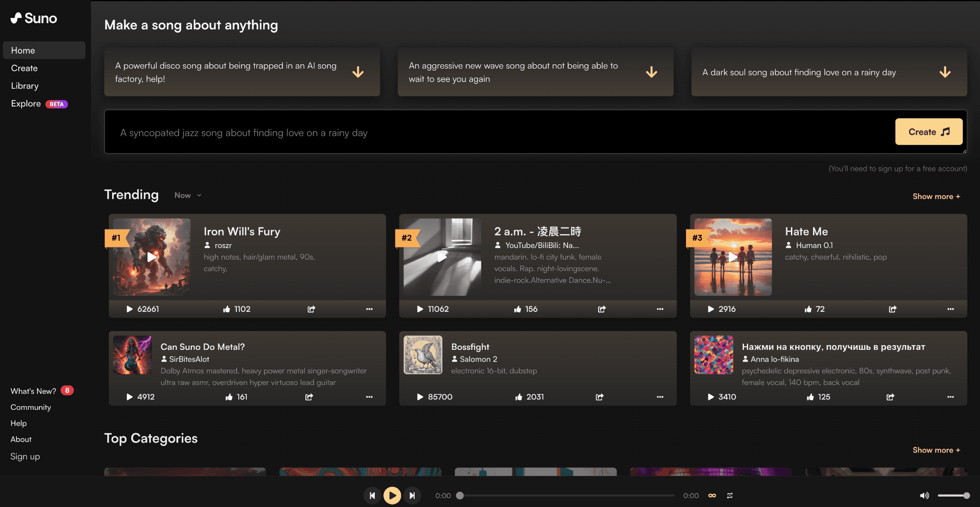Open more options for Anna lo-fikina song

(x=950, y=397)
